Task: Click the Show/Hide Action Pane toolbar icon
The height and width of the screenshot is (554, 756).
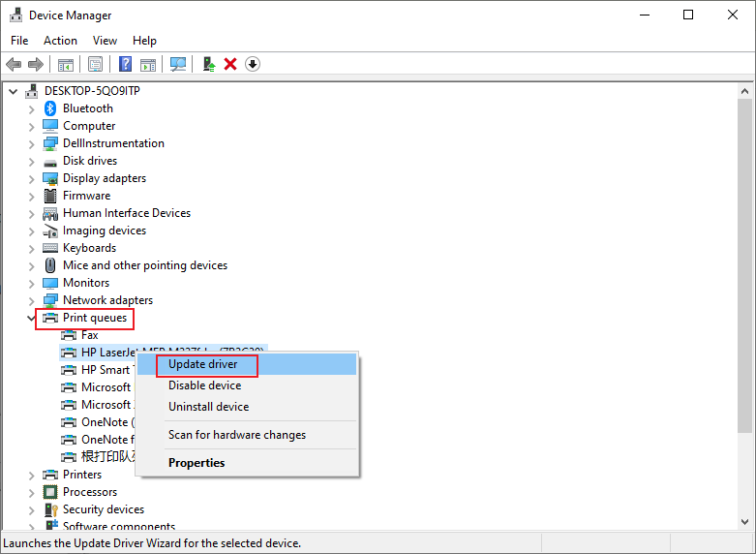Action: [x=148, y=64]
